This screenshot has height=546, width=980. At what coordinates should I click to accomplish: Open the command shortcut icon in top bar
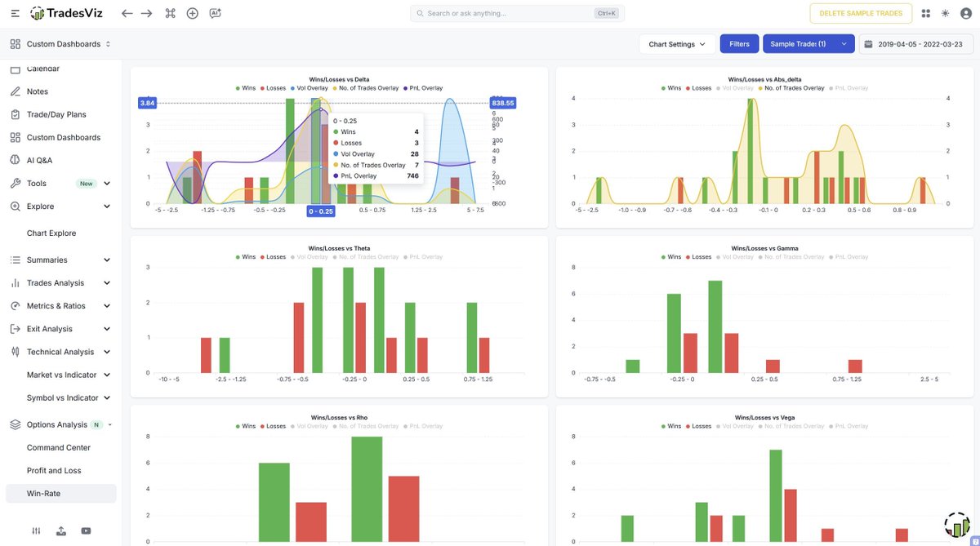point(170,13)
